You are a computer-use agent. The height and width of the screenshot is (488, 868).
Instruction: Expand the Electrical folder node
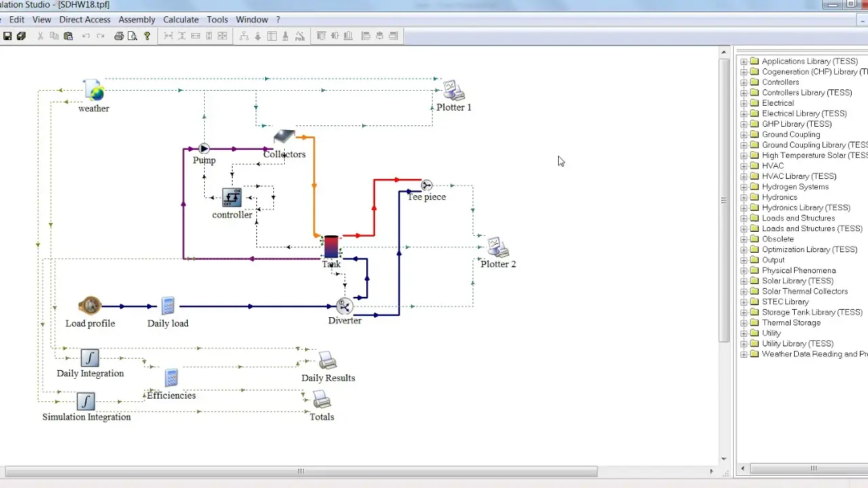744,104
